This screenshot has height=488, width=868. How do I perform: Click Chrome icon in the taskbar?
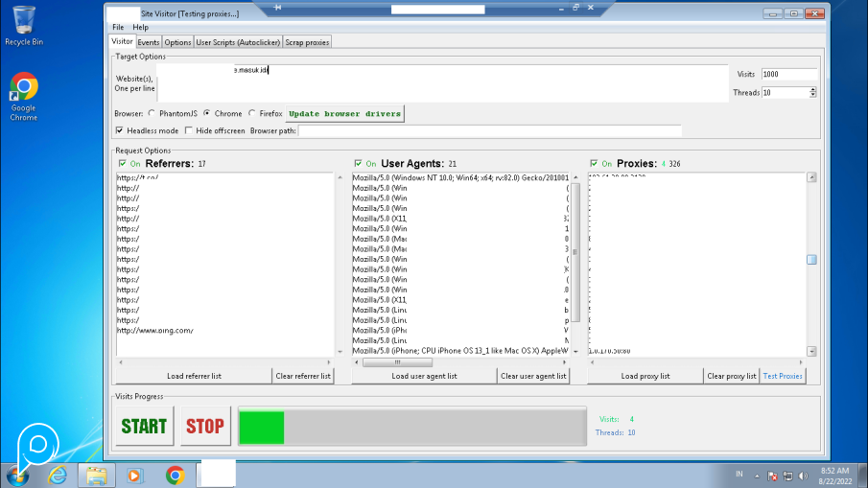pyautogui.click(x=175, y=475)
